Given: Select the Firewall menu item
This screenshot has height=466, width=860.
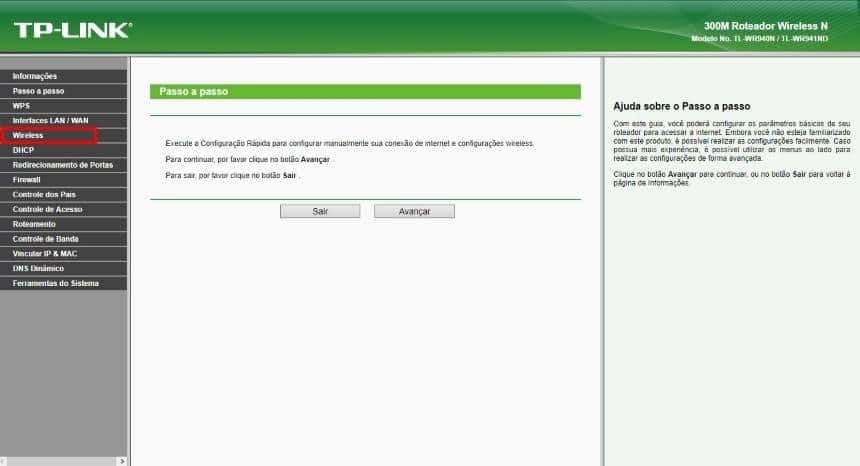Looking at the screenshot, I should tap(63, 180).
